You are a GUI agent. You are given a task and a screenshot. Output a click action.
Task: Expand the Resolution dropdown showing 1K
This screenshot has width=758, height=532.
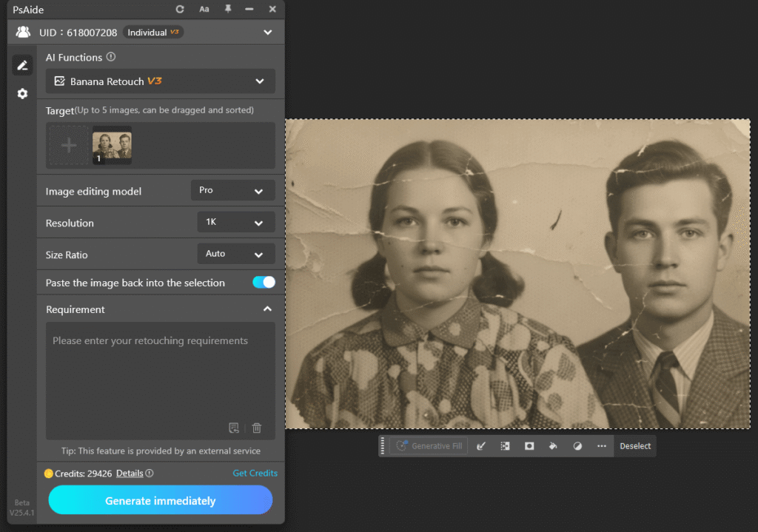tap(235, 222)
